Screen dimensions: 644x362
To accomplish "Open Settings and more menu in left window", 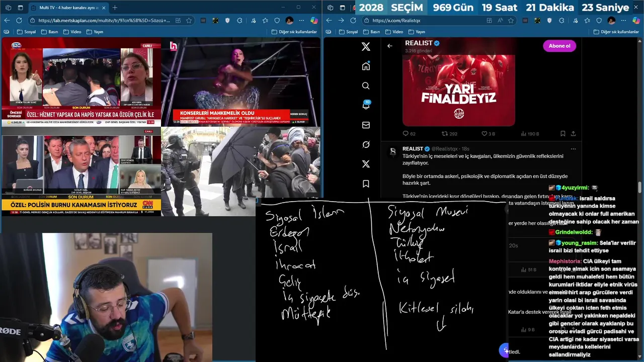I will point(302,21).
